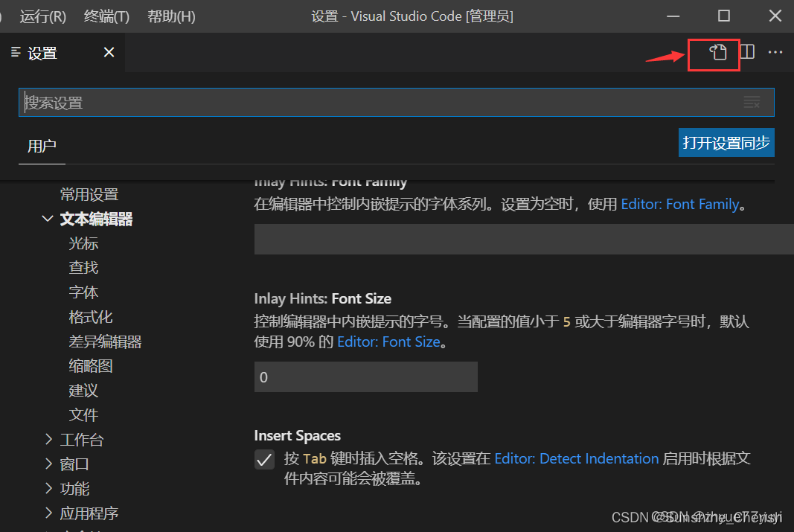This screenshot has width=794, height=532.
Task: Select 文件 under 文本编辑器
Action: [x=83, y=415]
